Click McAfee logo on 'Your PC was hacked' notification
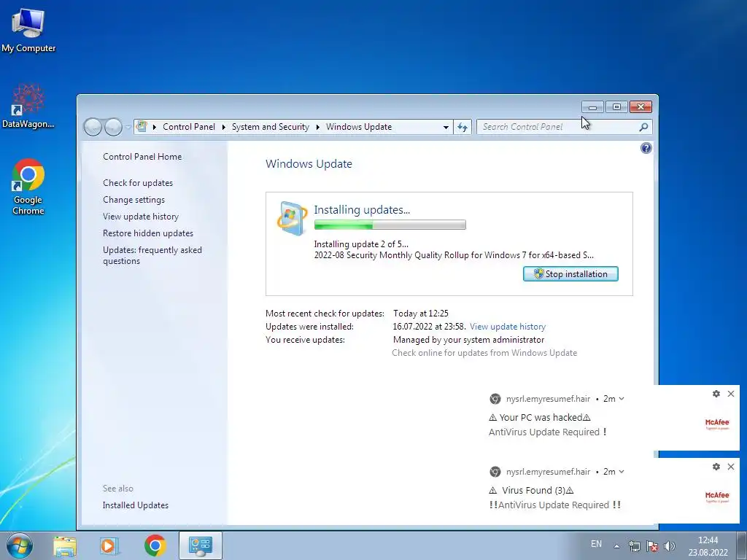 coord(717,424)
